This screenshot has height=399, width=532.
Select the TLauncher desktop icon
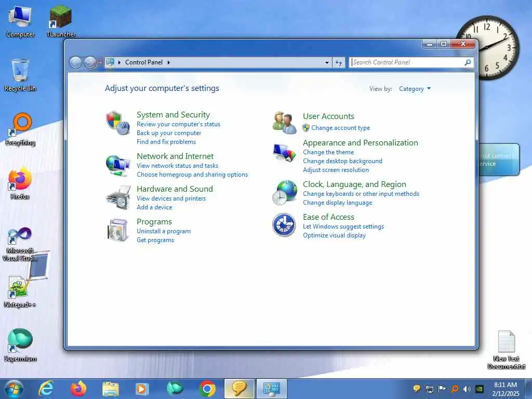(x=61, y=22)
